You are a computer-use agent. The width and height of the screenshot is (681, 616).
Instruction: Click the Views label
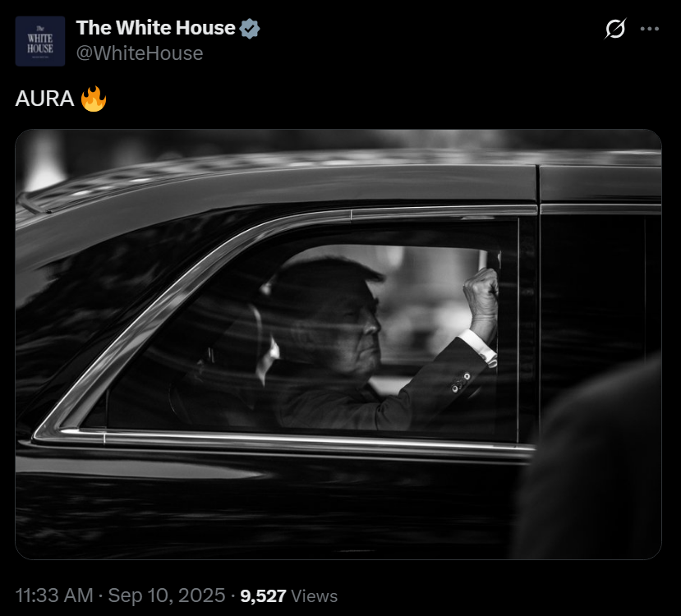tap(314, 596)
